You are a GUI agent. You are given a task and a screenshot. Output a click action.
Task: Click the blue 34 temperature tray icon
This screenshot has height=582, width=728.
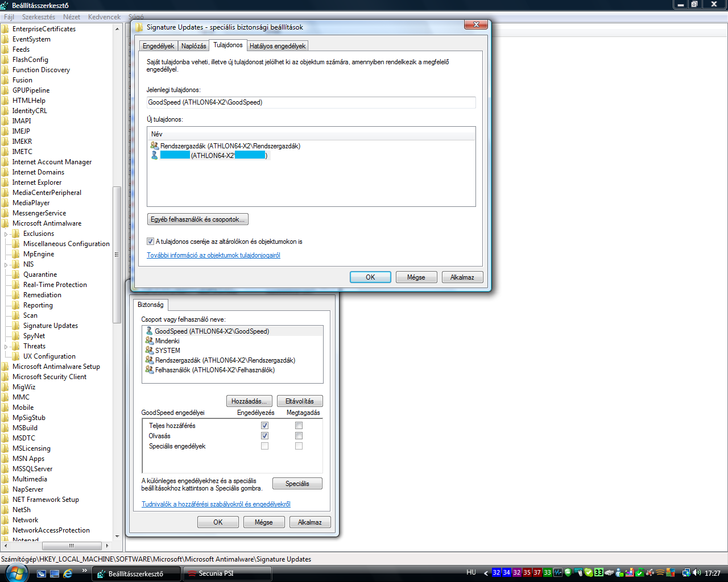[x=506, y=573]
